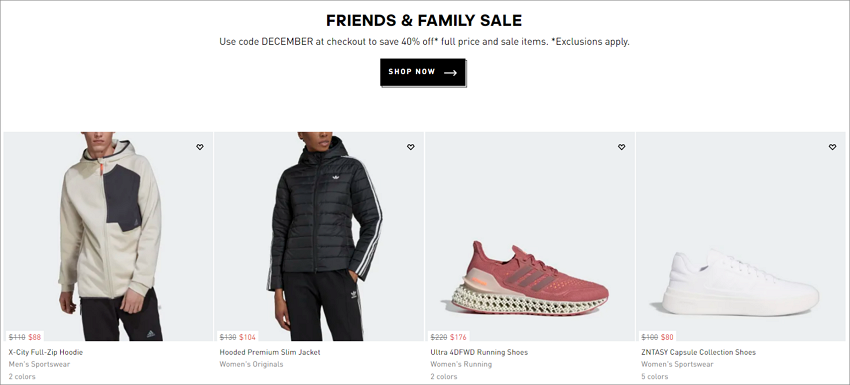The height and width of the screenshot is (385, 850).
Task: Toggle heart on ZNTASY Capsule Collection Shoes
Action: tap(832, 147)
